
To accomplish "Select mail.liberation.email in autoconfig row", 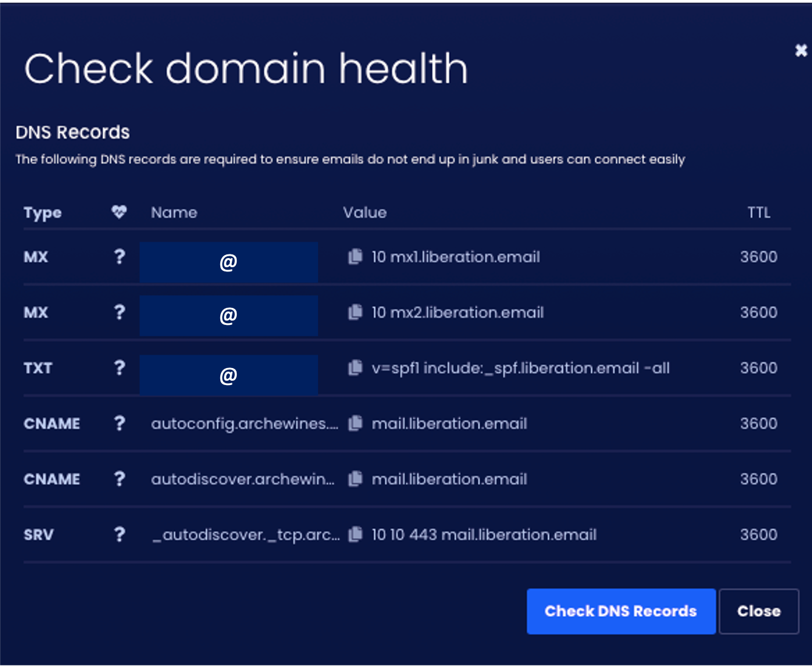I will tap(449, 423).
